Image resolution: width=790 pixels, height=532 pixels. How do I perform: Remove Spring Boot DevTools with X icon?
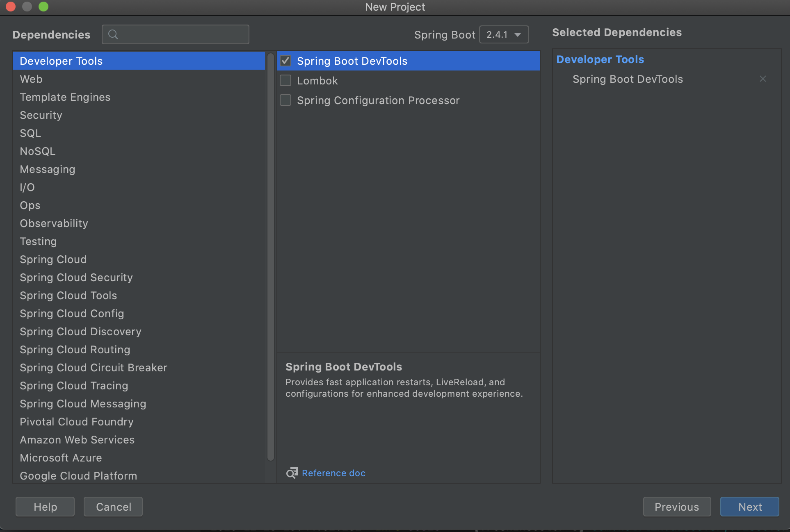click(x=763, y=79)
